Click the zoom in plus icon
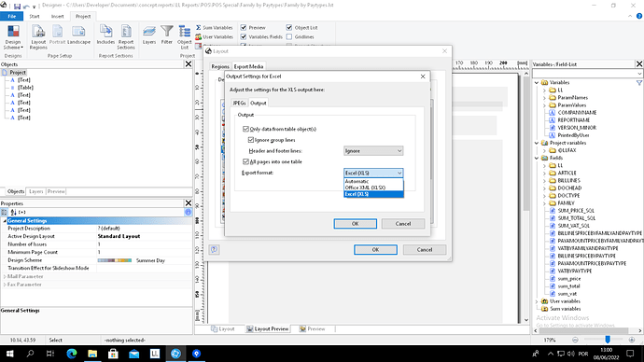644x362 pixels. point(632,340)
